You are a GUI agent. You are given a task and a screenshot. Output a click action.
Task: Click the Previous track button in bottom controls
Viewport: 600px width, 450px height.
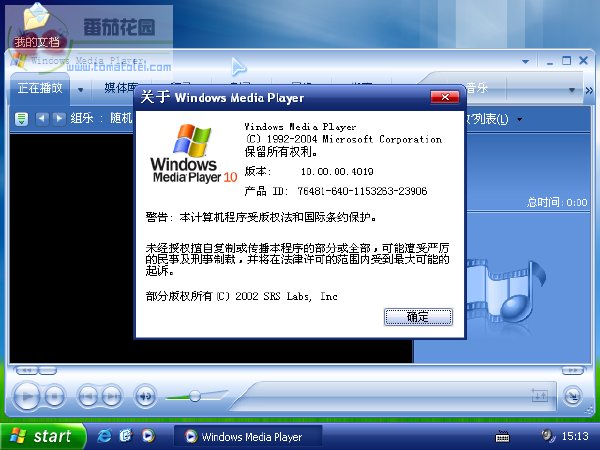pyautogui.click(x=88, y=396)
